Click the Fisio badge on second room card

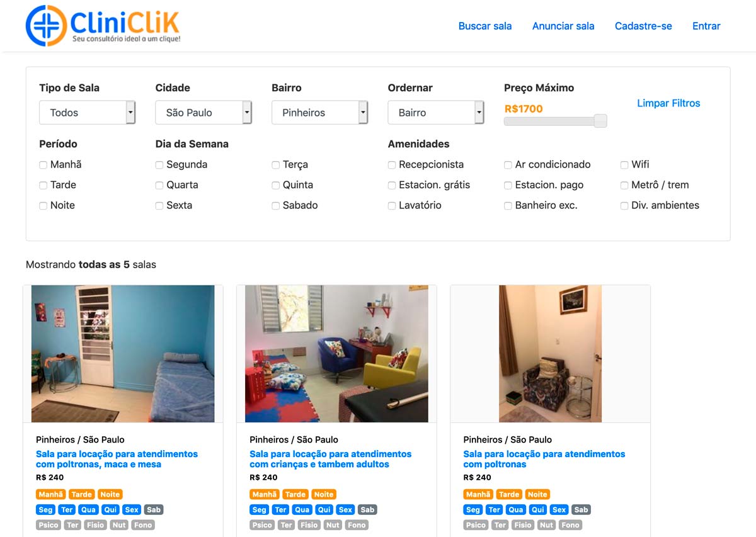pyautogui.click(x=309, y=524)
